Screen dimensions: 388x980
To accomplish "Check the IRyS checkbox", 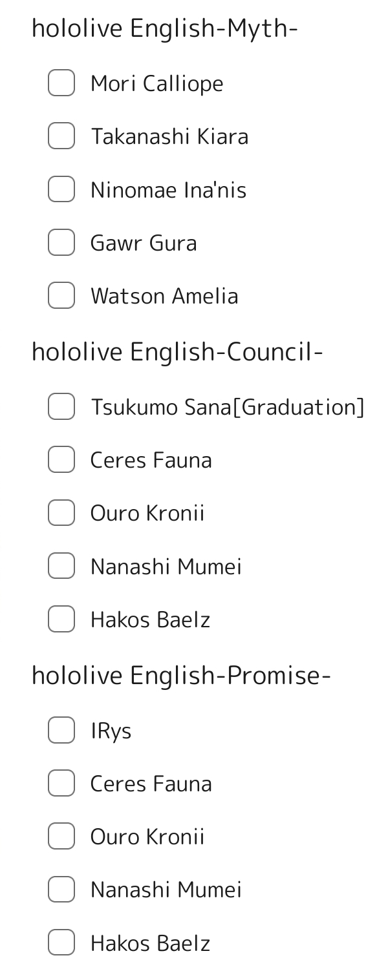I will pos(61,730).
